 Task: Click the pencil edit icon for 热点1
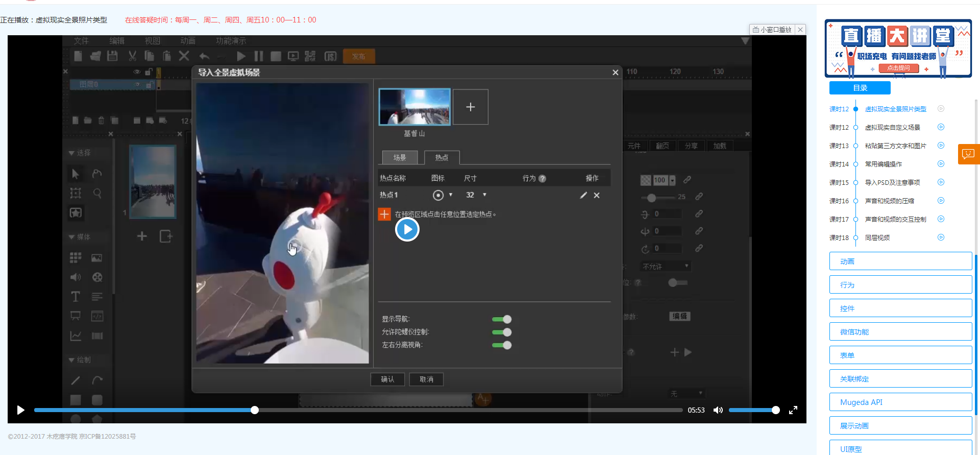(x=583, y=195)
